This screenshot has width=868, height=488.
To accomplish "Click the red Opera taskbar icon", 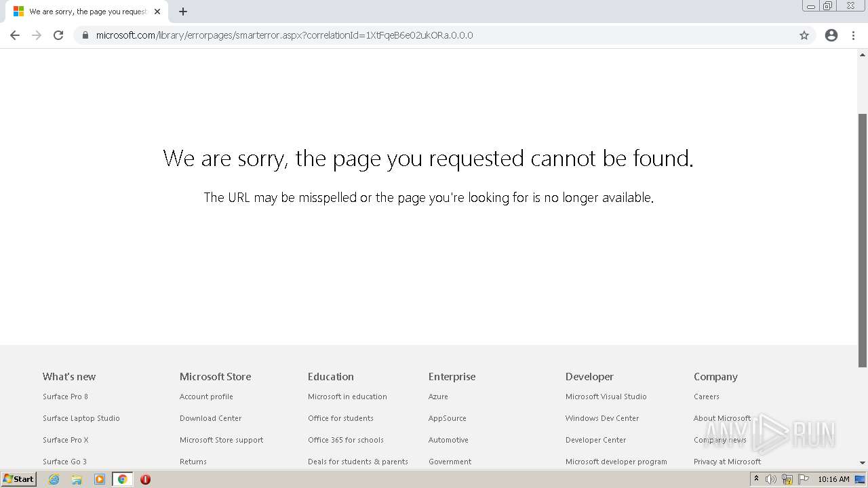I will (x=145, y=479).
